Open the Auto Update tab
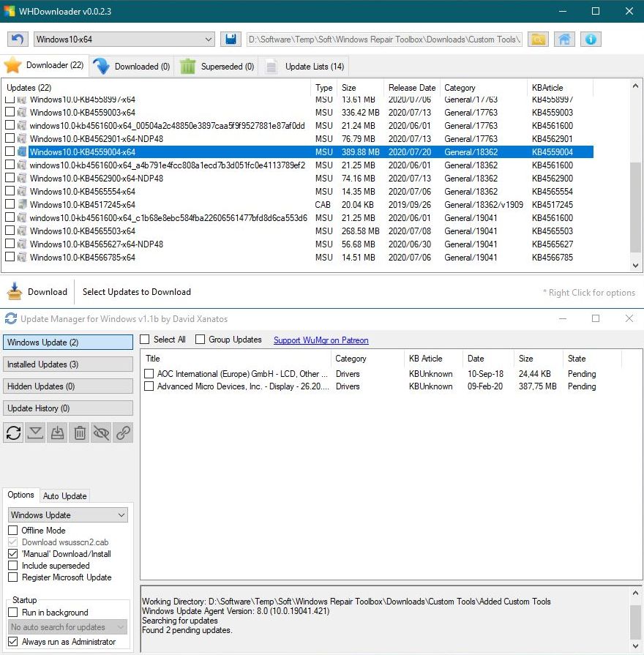Screen dimensions: 644x655 (x=64, y=495)
